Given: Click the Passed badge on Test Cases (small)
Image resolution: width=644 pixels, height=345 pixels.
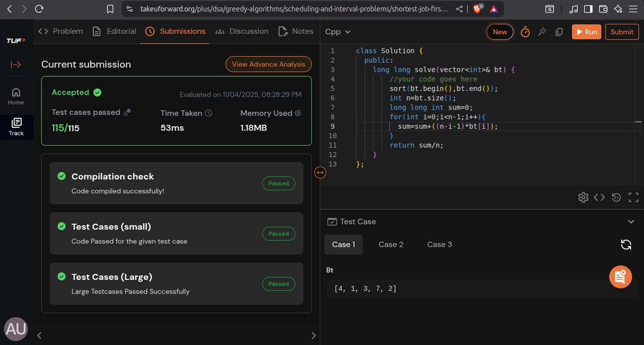Looking at the screenshot, I should point(279,234).
